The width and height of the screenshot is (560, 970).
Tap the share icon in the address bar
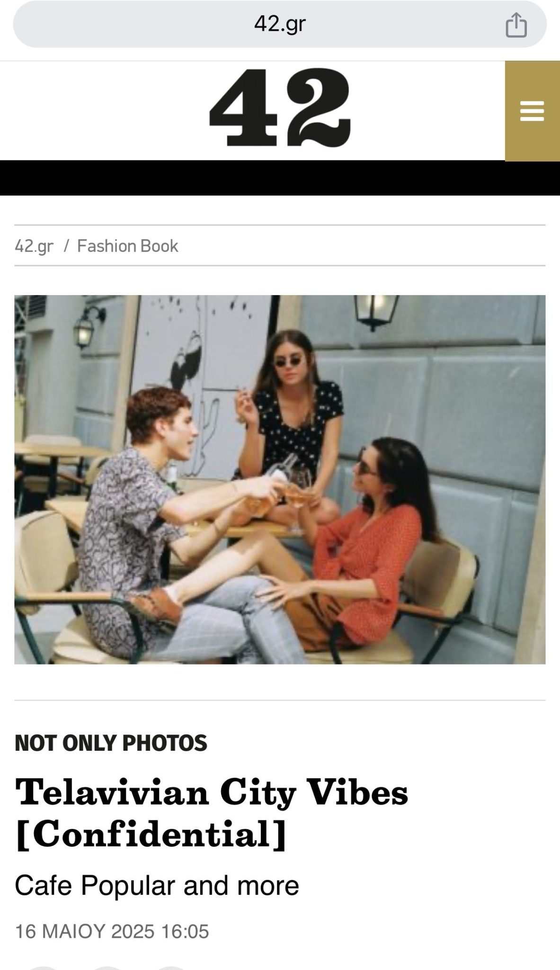[x=516, y=25]
